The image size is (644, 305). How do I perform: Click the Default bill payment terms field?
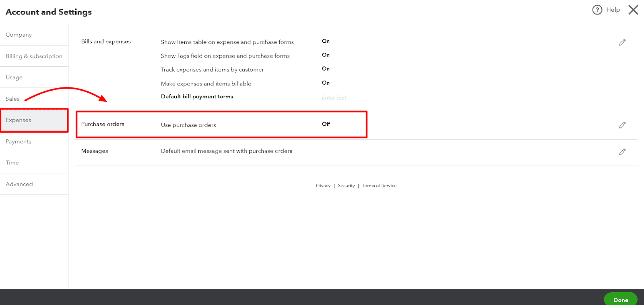tap(334, 98)
